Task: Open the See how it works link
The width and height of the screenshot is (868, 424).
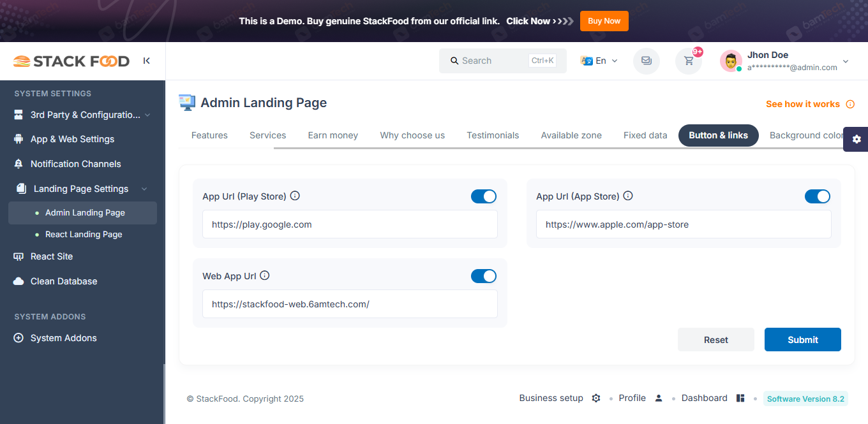Action: pos(803,104)
